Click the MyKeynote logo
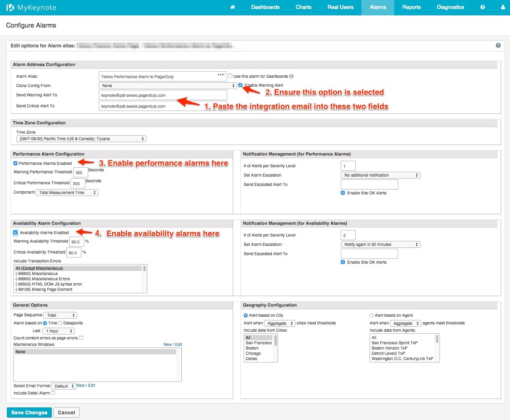This screenshot has height=420, width=510. [31, 8]
